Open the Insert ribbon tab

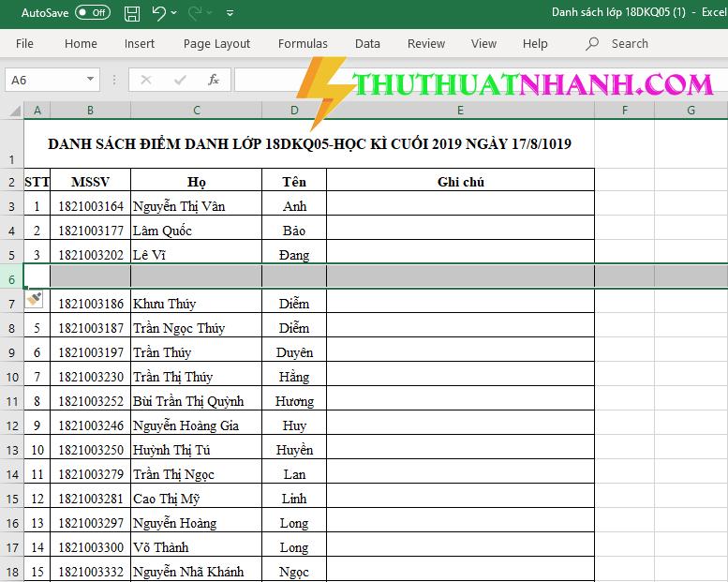(x=140, y=44)
